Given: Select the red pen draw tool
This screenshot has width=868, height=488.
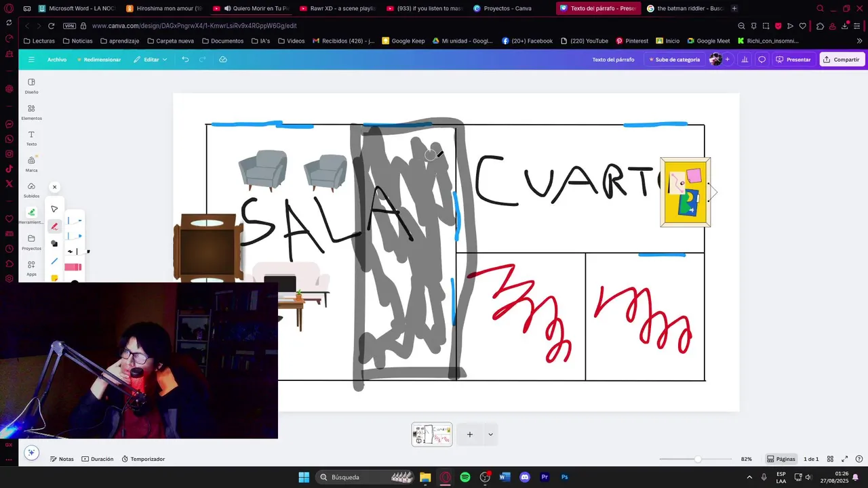Looking at the screenshot, I should (x=54, y=226).
